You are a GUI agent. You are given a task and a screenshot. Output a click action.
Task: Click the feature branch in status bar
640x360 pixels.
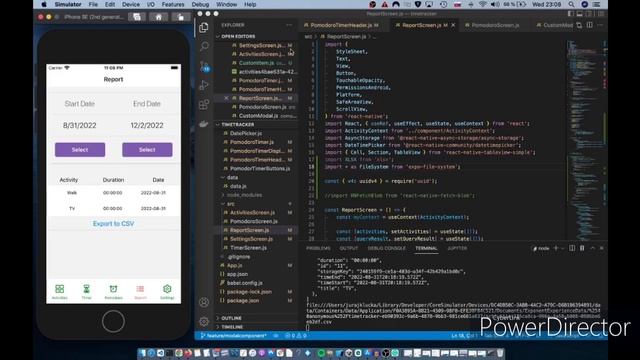coord(233,336)
